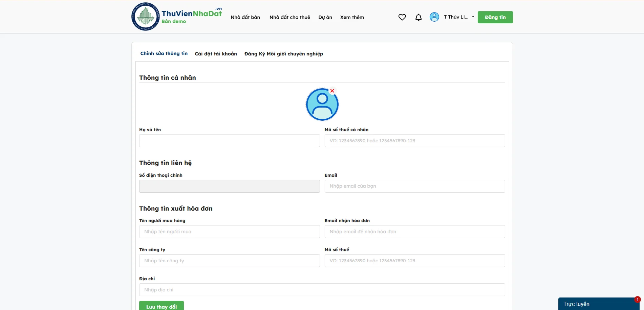Image resolution: width=644 pixels, height=310 pixels.
Task: Remove profile photo with red X
Action: tap(332, 91)
